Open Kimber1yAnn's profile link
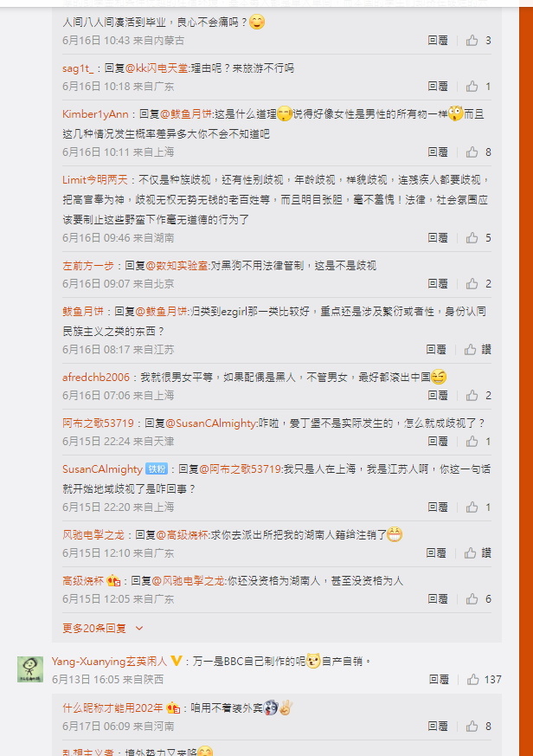This screenshot has height=756, width=533. tap(95, 114)
